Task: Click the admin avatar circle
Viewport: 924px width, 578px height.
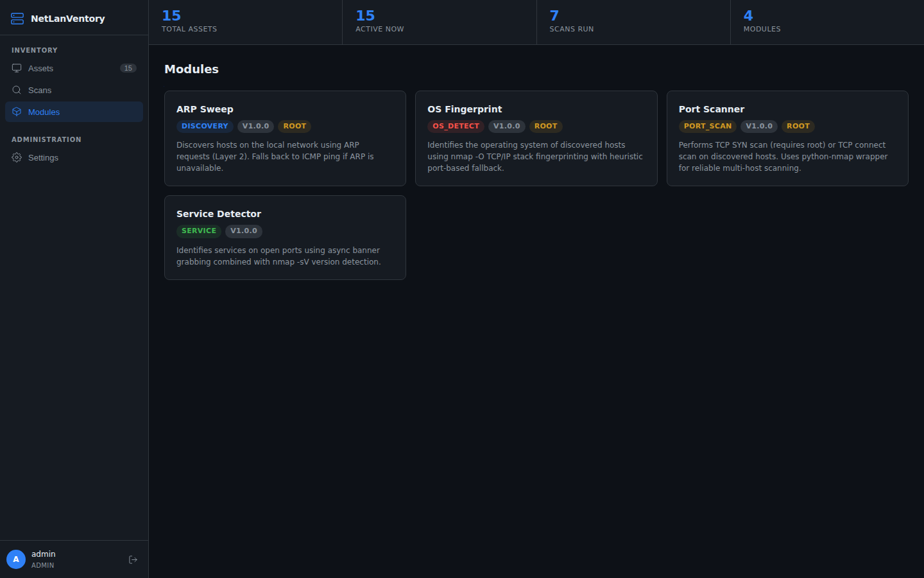Action: coord(16,559)
